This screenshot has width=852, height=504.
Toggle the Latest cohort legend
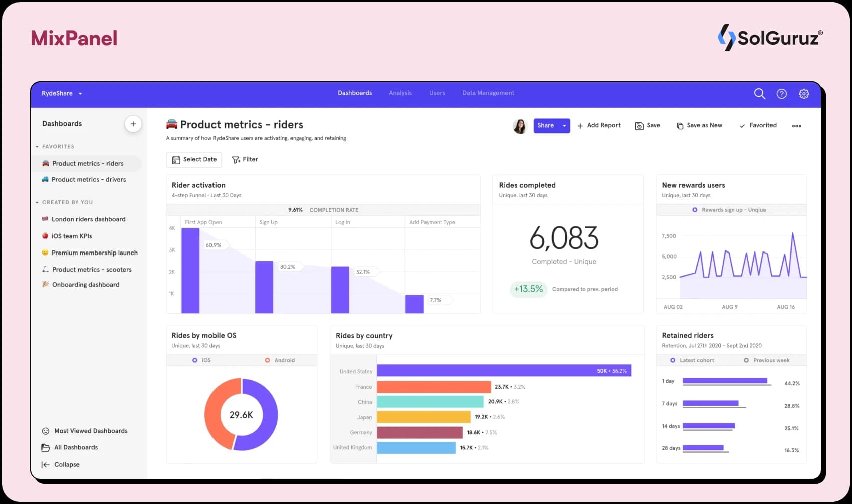692,360
